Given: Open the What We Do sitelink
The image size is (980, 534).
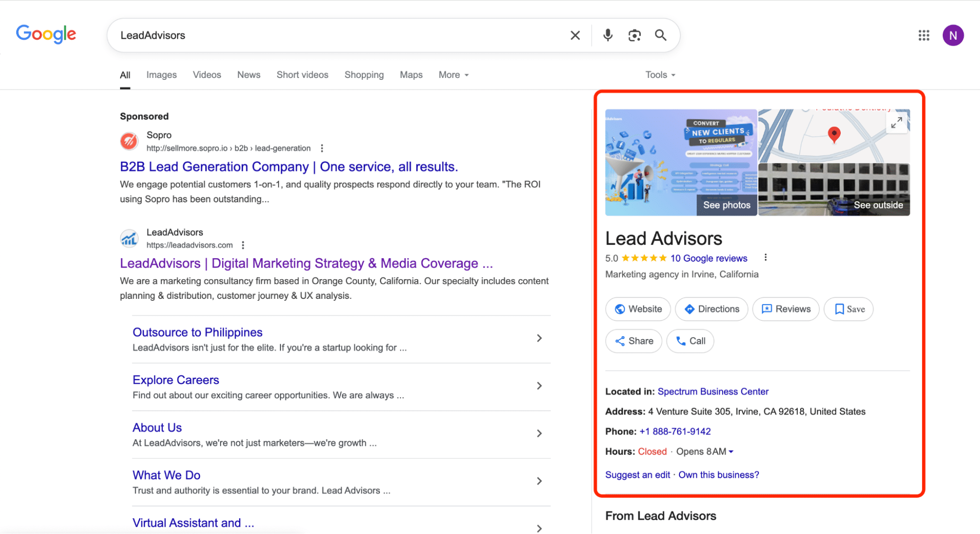Looking at the screenshot, I should (x=166, y=475).
